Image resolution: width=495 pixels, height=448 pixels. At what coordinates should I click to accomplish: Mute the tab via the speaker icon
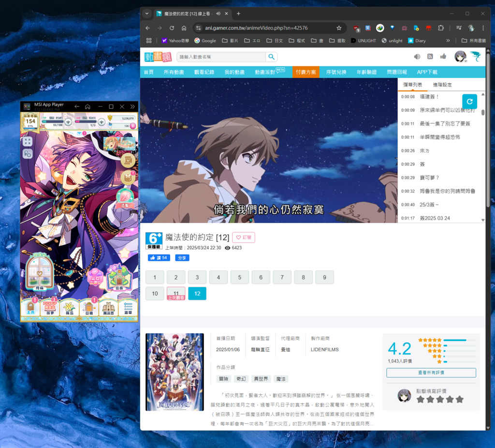click(x=218, y=14)
